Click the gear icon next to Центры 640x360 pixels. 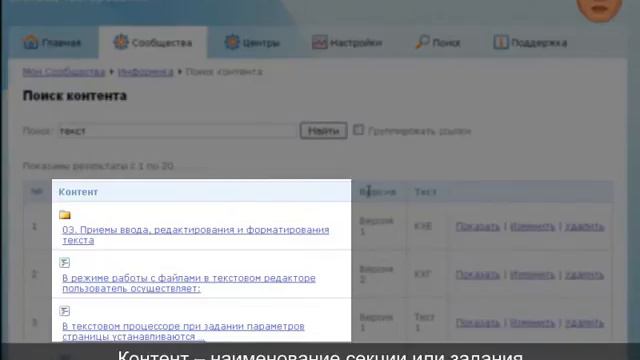[x=232, y=42]
